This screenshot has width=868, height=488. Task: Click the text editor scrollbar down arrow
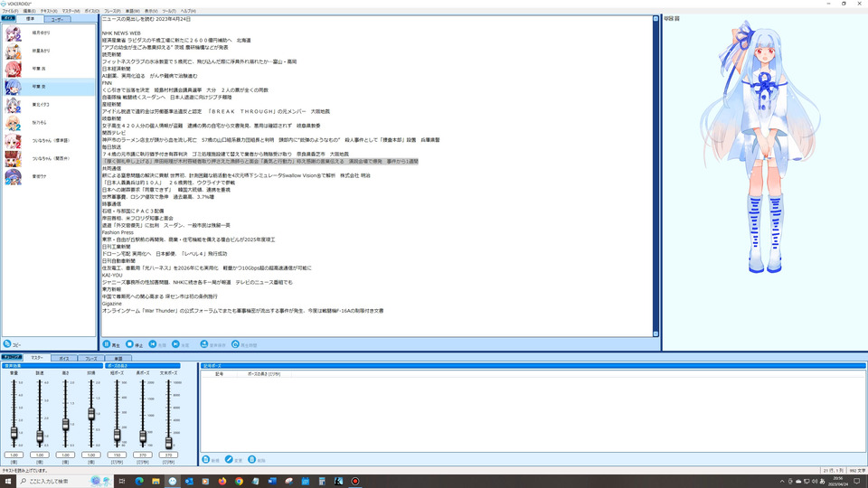[x=656, y=333]
